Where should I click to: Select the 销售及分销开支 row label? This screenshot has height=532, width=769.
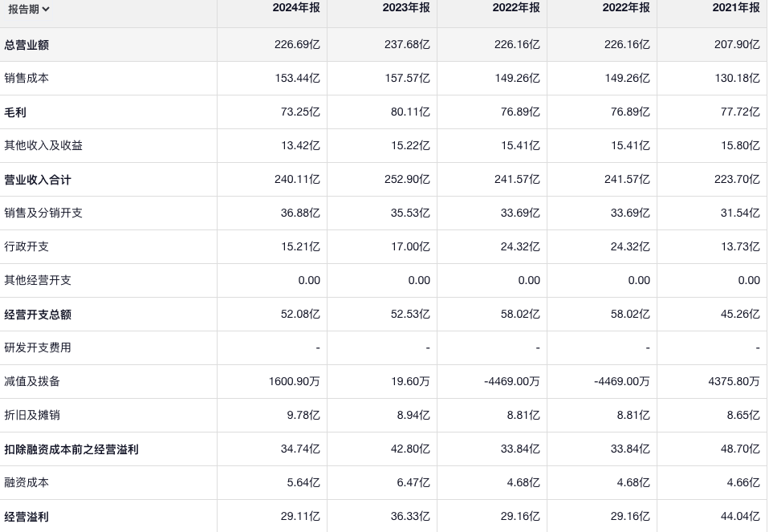coord(43,213)
